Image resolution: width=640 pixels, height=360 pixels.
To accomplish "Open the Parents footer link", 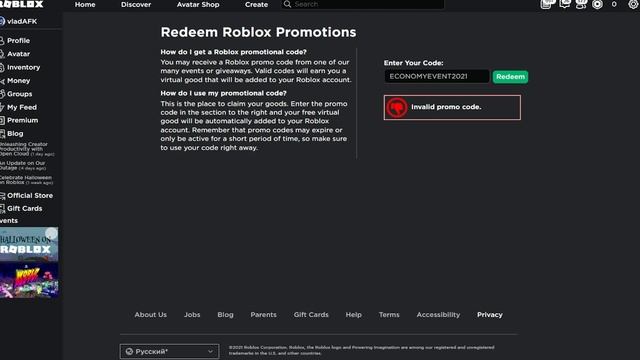I will 263,315.
